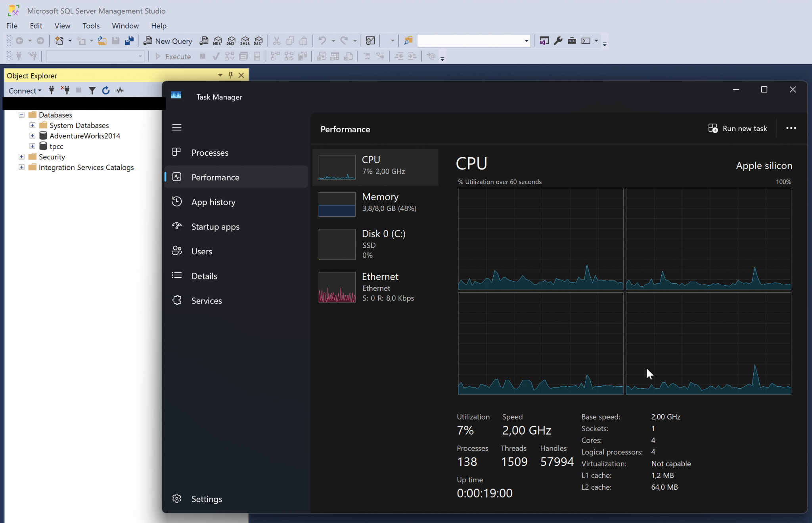
Task: Click the New Project icon in toolbar
Action: 59,41
